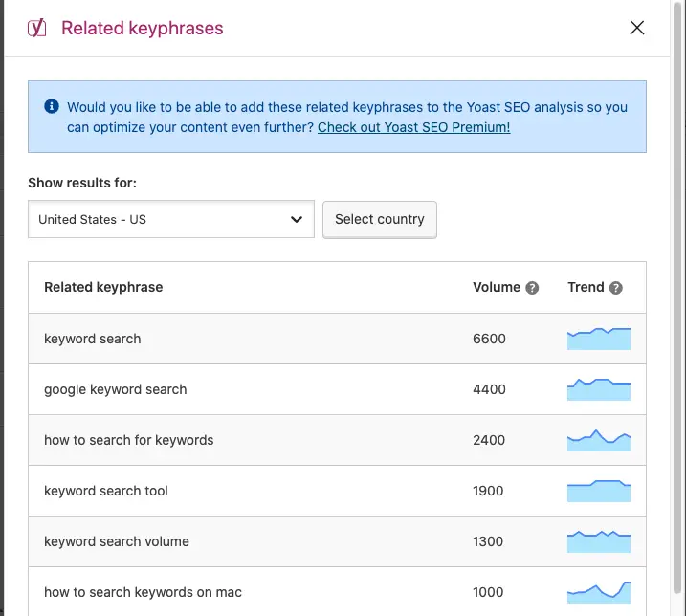The width and height of the screenshot is (686, 616).
Task: Click trend chart for 'keywords on mac' row
Action: point(599,592)
